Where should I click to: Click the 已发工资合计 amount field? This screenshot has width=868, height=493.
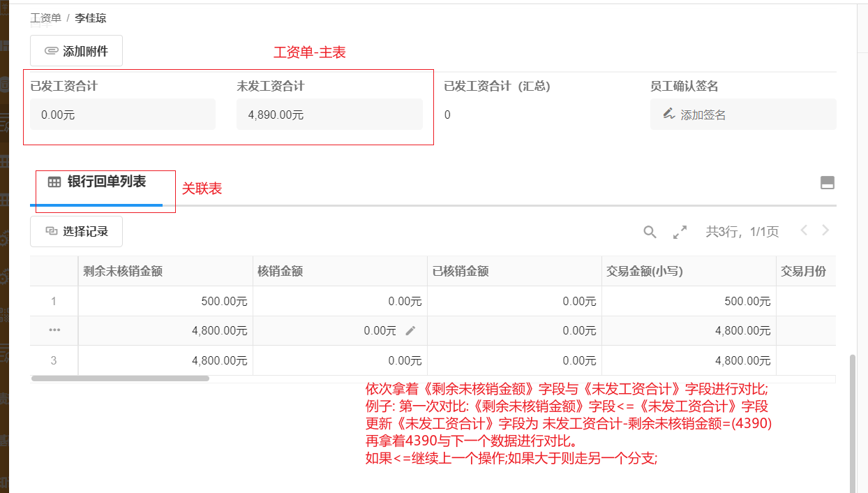click(x=123, y=115)
